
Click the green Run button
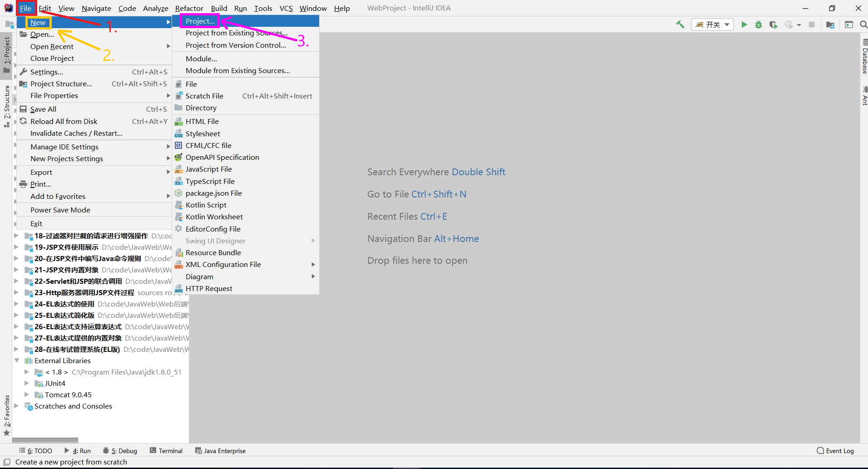click(744, 25)
